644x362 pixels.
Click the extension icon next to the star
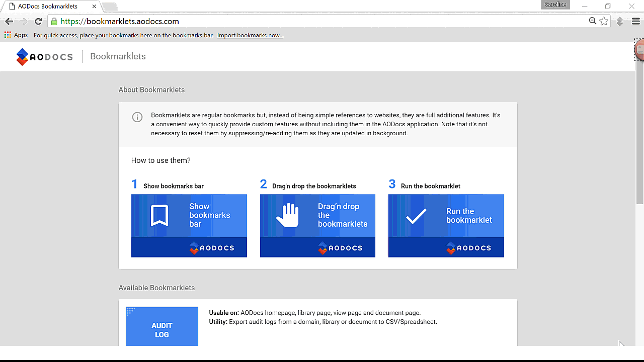620,22
